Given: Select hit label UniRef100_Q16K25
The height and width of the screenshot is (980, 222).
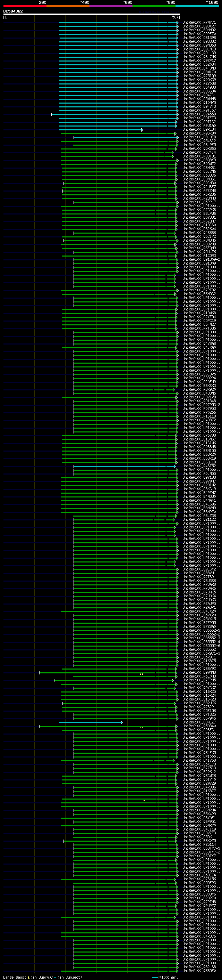Looking at the screenshot, I should (199, 691).
